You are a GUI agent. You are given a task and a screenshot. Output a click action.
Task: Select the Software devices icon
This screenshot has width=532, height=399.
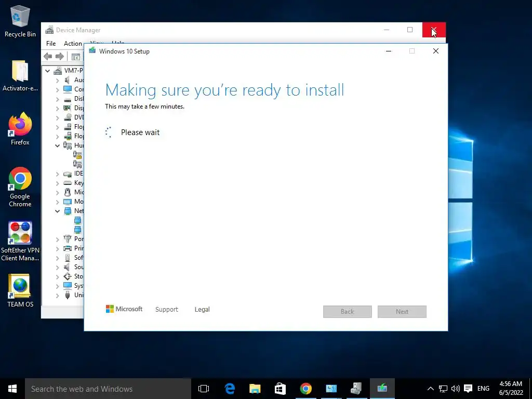68,258
